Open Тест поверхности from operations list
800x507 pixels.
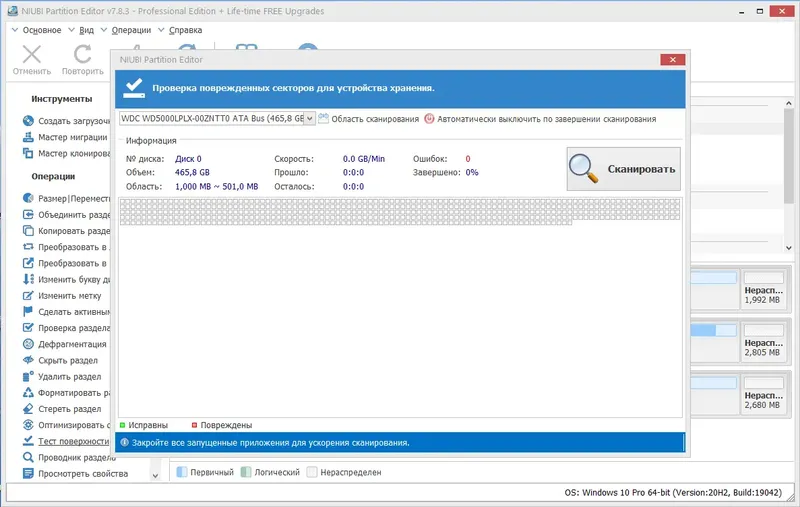tap(73, 441)
